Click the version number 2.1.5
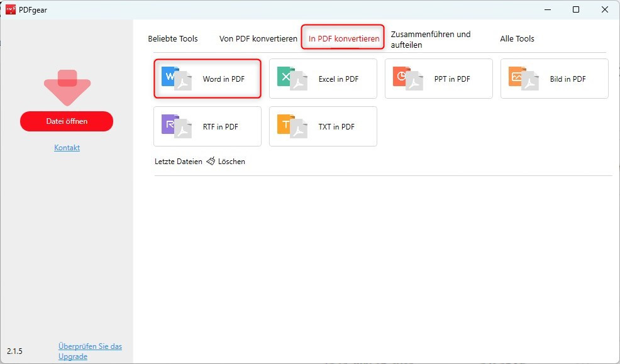 click(14, 351)
